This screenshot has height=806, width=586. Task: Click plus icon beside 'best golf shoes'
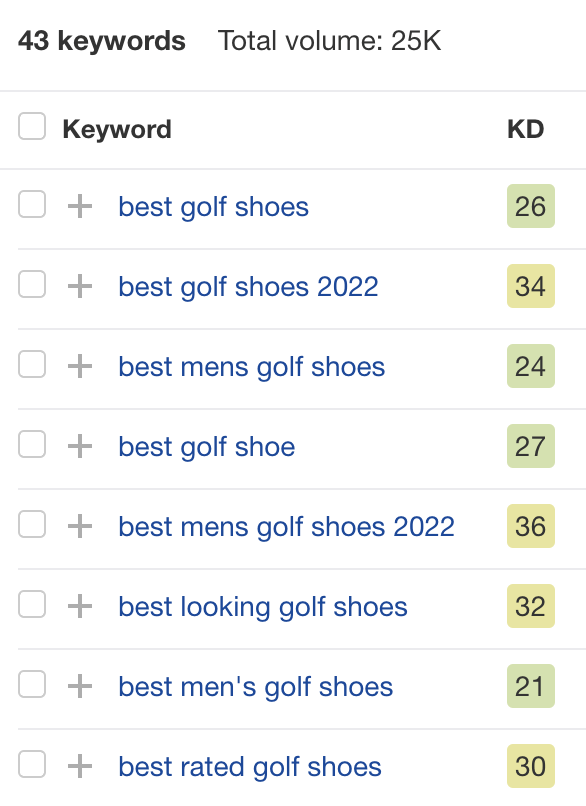pyautogui.click(x=80, y=207)
